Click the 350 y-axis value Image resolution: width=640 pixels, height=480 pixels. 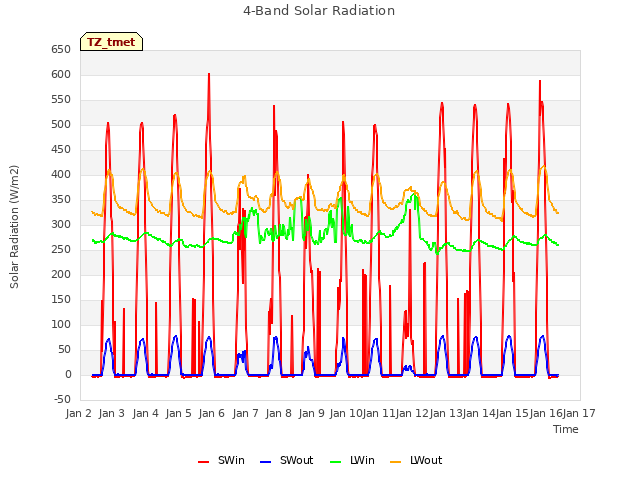61,200
